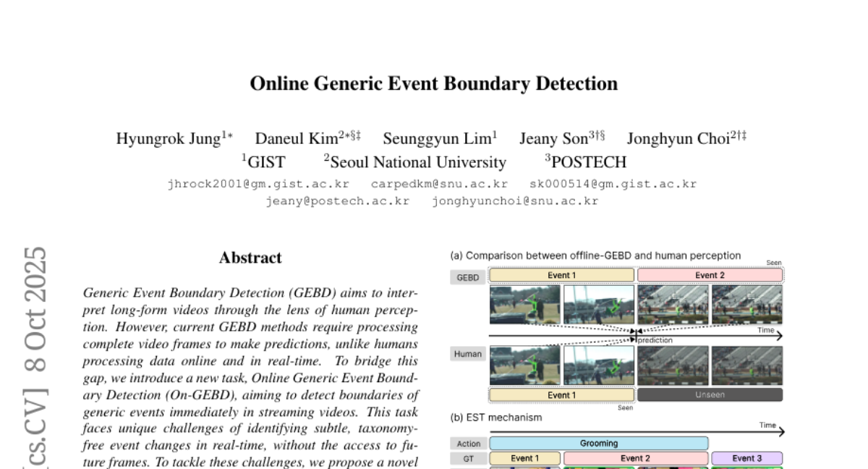Viewport: 868px width, 469px height.
Task: Click the paper title Online Generic Event Boundary Detection
Action: pyautogui.click(x=433, y=84)
